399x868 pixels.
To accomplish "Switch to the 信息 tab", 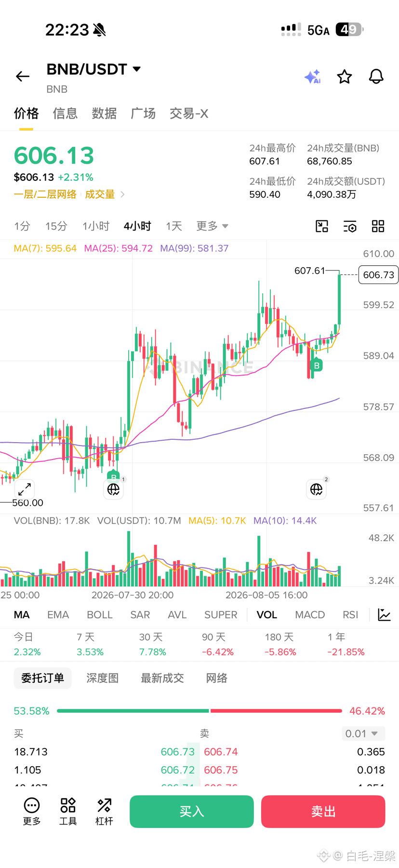I will [65, 113].
